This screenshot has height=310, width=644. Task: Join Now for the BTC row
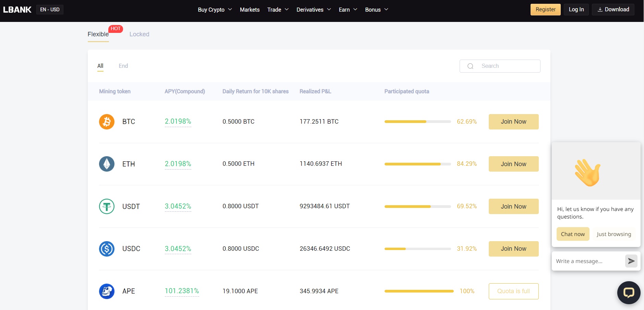tap(513, 122)
